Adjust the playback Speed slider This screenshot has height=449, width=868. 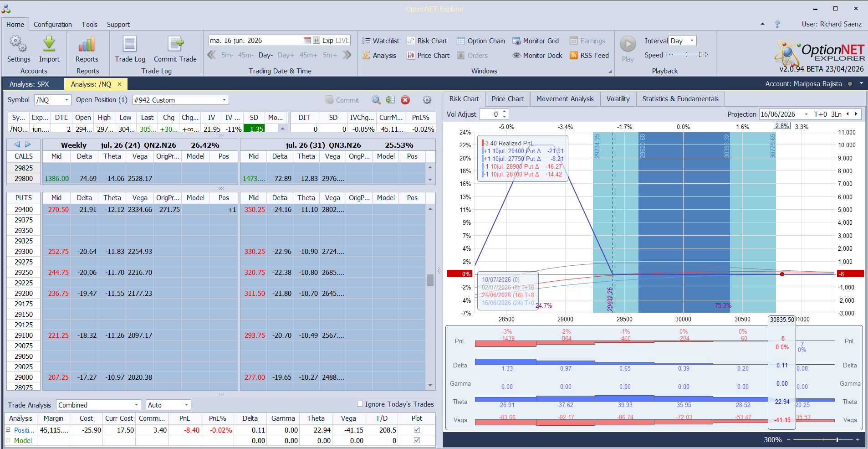686,55
